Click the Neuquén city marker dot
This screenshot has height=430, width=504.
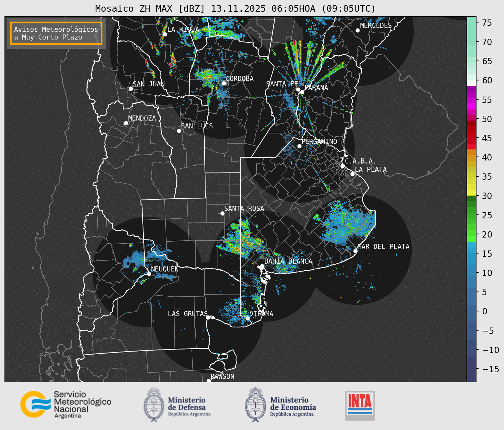tap(149, 274)
